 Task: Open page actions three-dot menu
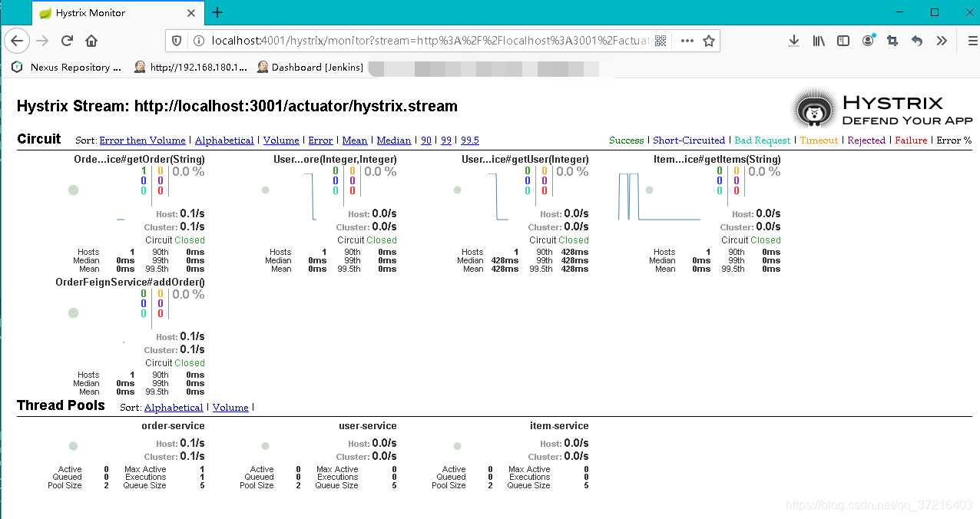(x=687, y=41)
